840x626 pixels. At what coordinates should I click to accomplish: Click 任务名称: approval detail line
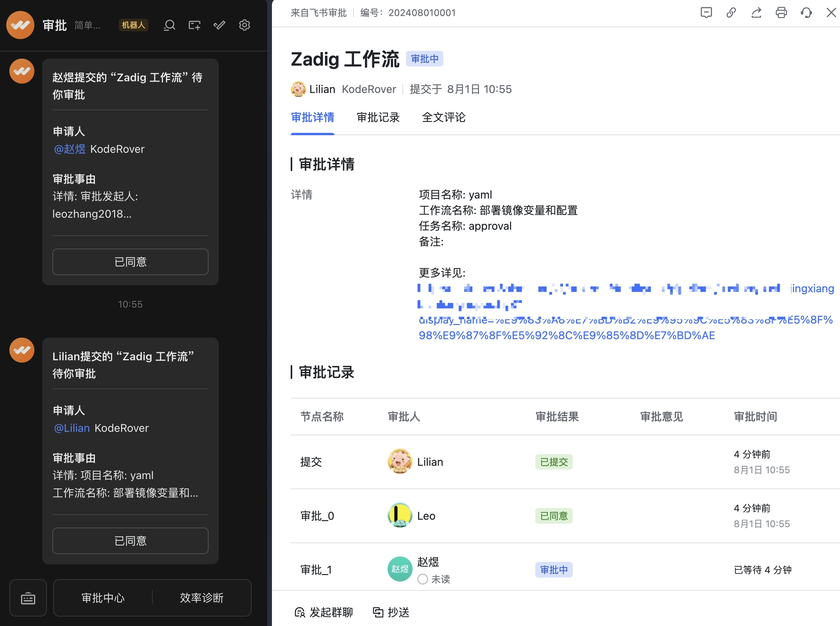[465, 226]
